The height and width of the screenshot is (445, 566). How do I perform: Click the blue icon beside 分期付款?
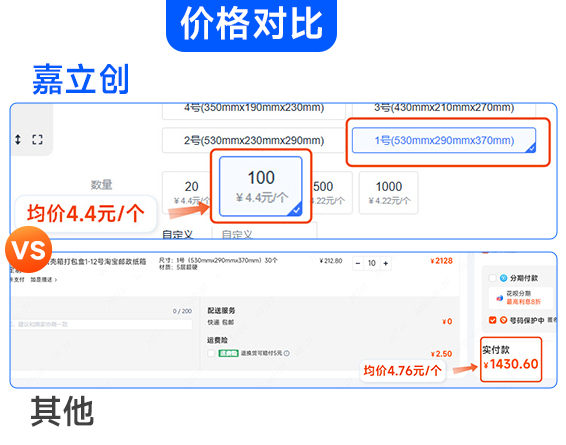[x=504, y=278]
